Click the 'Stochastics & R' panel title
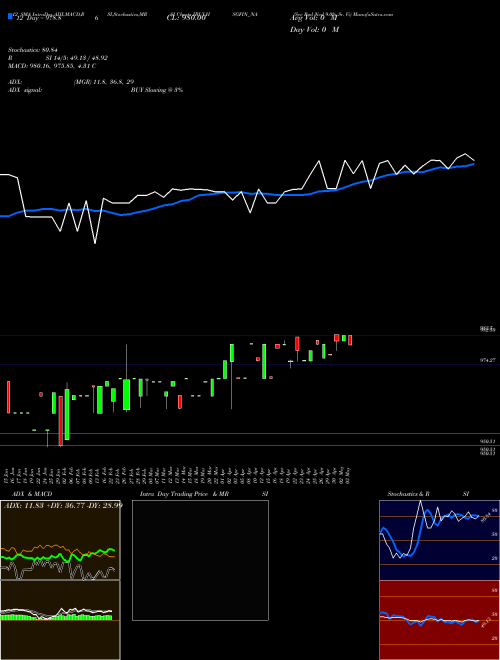Screen dimensions: 500x660 (409, 494)
